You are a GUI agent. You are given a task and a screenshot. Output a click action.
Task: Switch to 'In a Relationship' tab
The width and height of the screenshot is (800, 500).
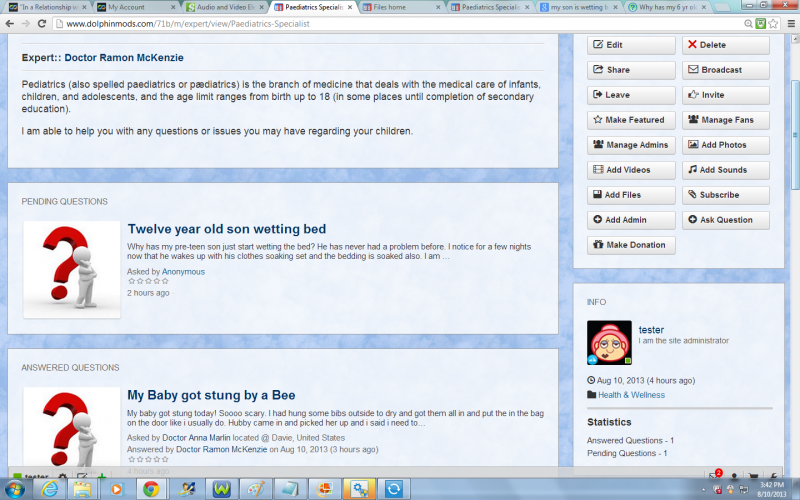tap(47, 7)
